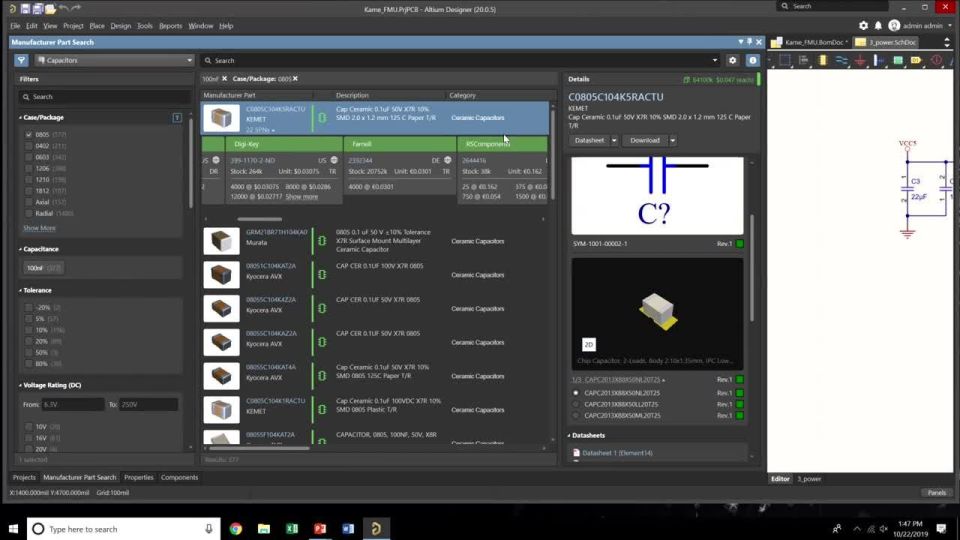Open the Reports menu
This screenshot has width=960, height=540.
pyautogui.click(x=170, y=26)
